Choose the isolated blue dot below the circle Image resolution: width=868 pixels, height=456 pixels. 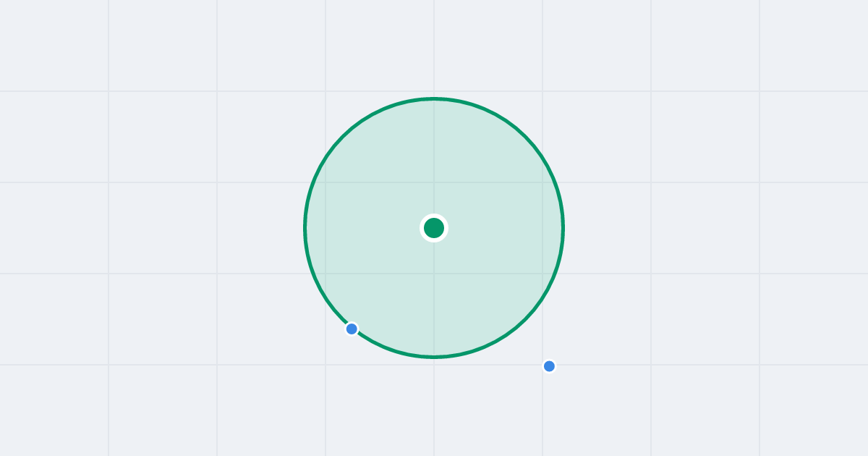pos(549,366)
